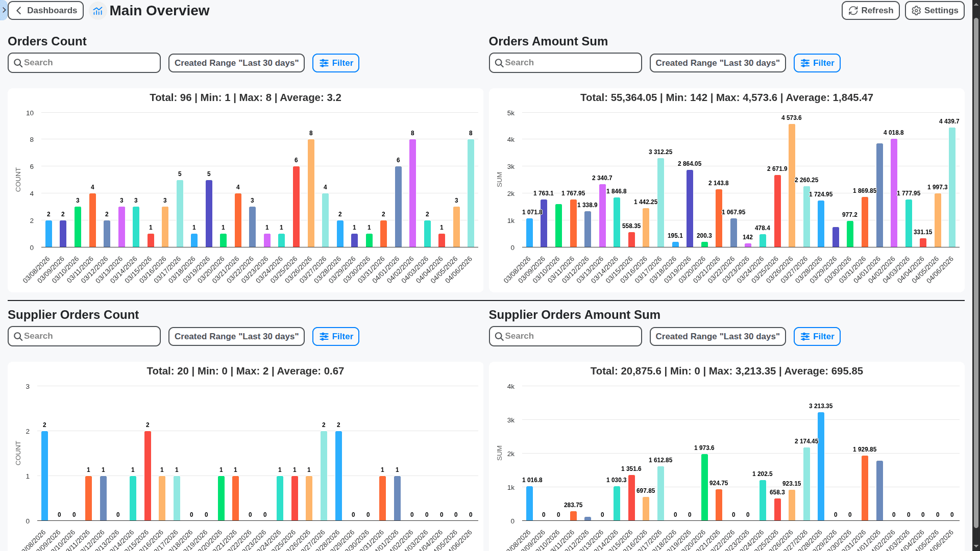
Task: Toggle the Filter for Orders Count chart
Action: pyautogui.click(x=335, y=63)
